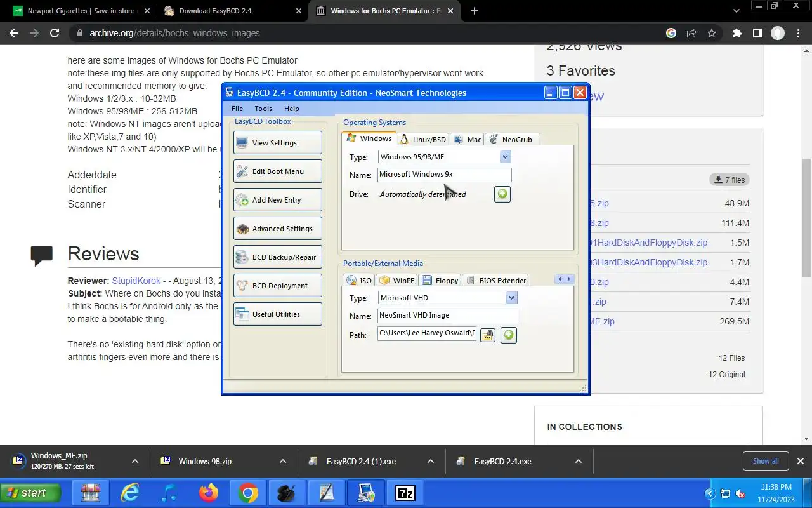Click the Google icon in address bar

pyautogui.click(x=671, y=33)
